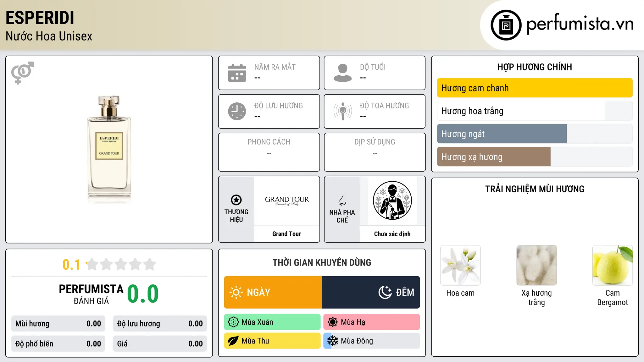Screen dimensions: 644x362
Task: Click the Cam Bergamot note image
Action: click(x=613, y=265)
